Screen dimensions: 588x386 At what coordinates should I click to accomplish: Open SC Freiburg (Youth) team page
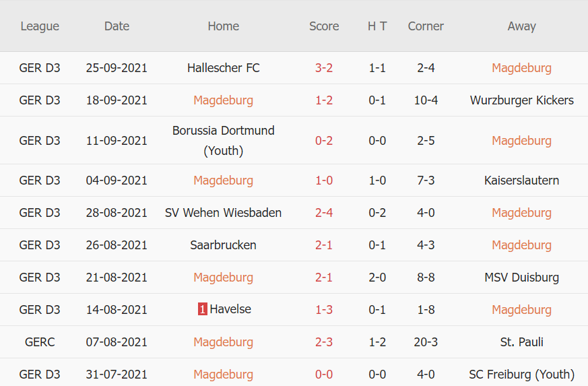(x=521, y=375)
